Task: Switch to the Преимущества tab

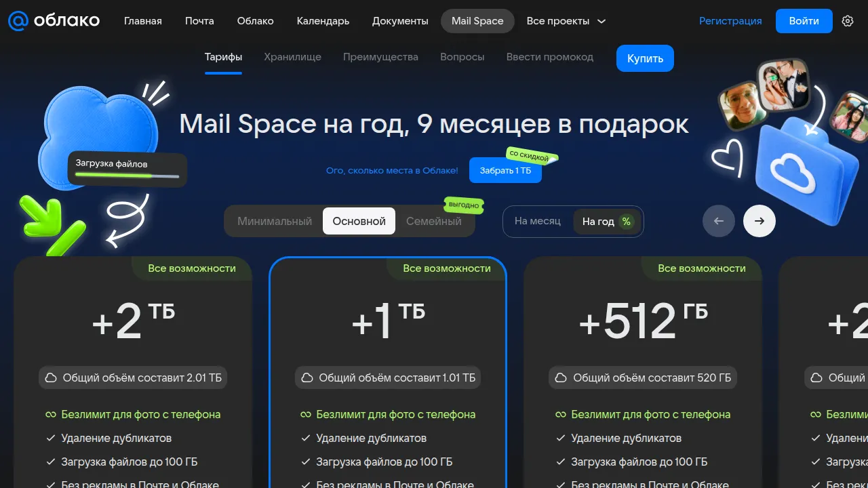Action: (x=380, y=57)
